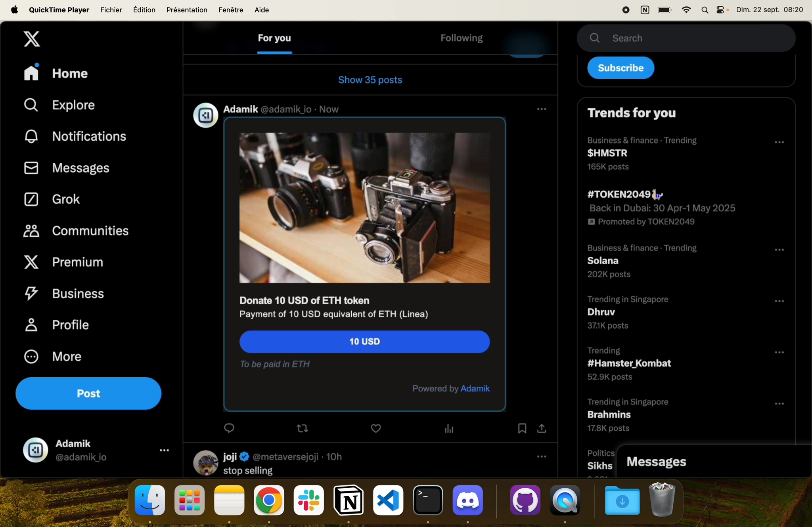Open Discord from the Dock

[x=467, y=500]
